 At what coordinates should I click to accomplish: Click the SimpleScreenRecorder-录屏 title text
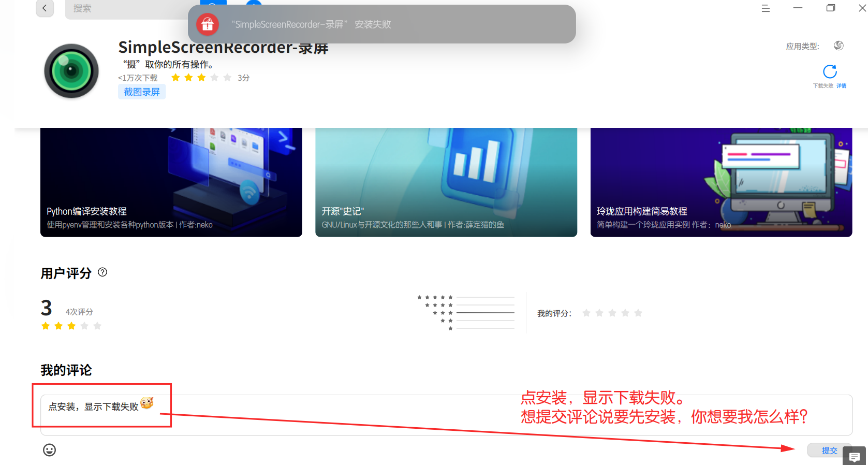coord(223,48)
